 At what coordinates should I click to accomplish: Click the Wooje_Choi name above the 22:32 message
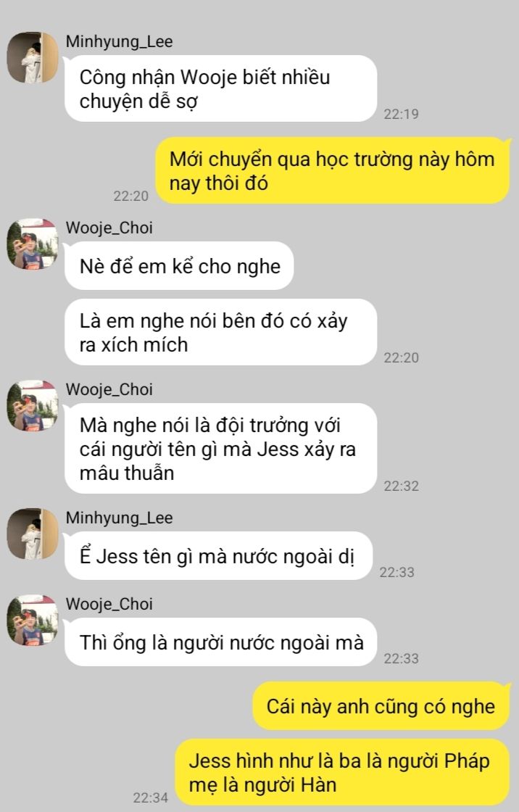[109, 389]
